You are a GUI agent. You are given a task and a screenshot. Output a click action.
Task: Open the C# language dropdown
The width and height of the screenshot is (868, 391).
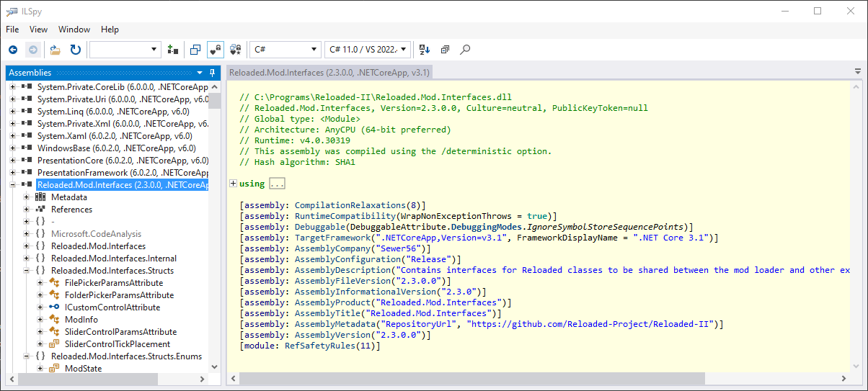pos(285,50)
